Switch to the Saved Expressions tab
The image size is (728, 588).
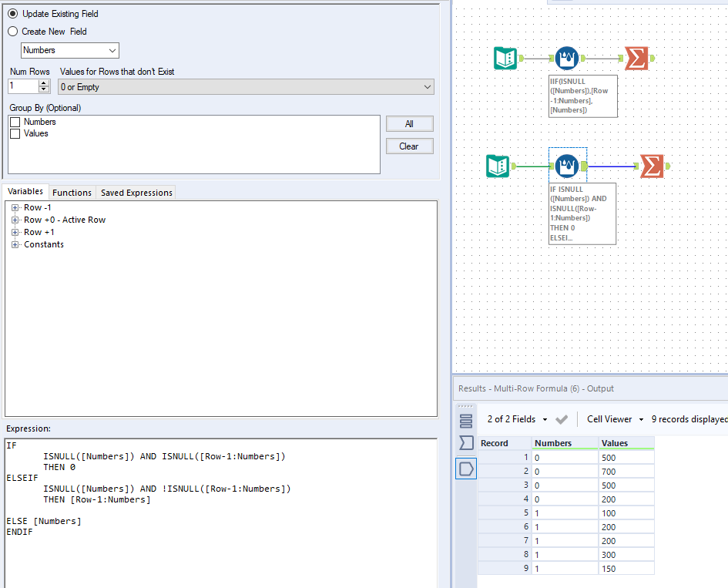tap(136, 193)
